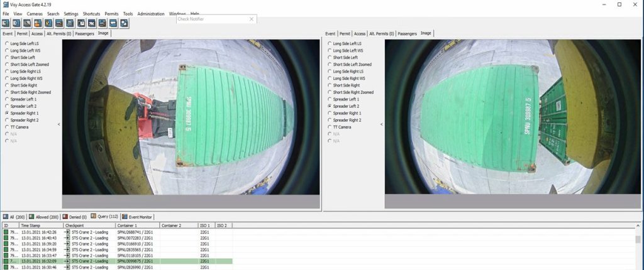This screenshot has height=270, width=644.
Task: Open the Cameras menu
Action: click(35, 13)
